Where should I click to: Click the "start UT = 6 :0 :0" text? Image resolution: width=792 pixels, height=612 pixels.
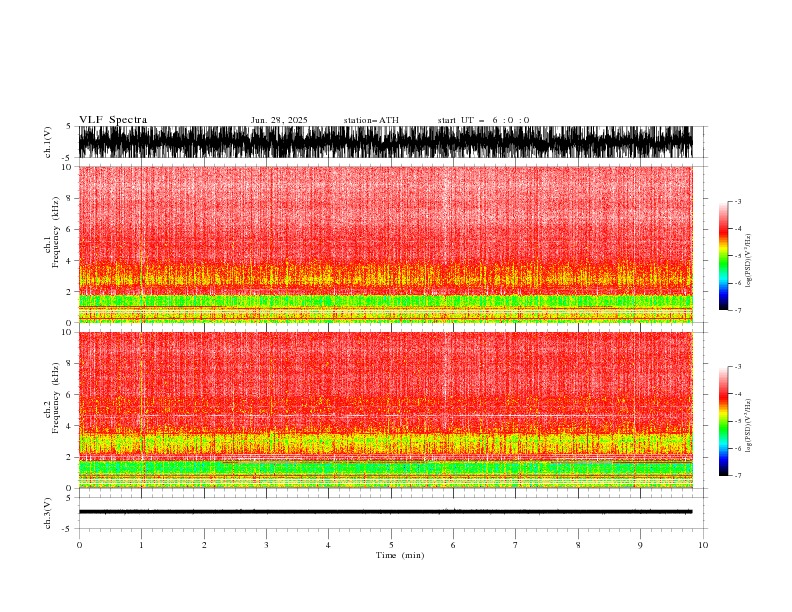483,120
